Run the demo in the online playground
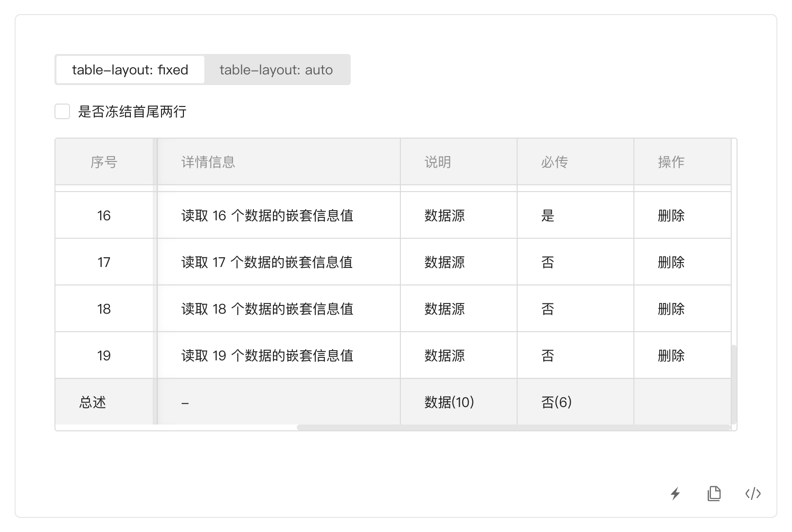This screenshot has height=532, width=792. tap(675, 494)
